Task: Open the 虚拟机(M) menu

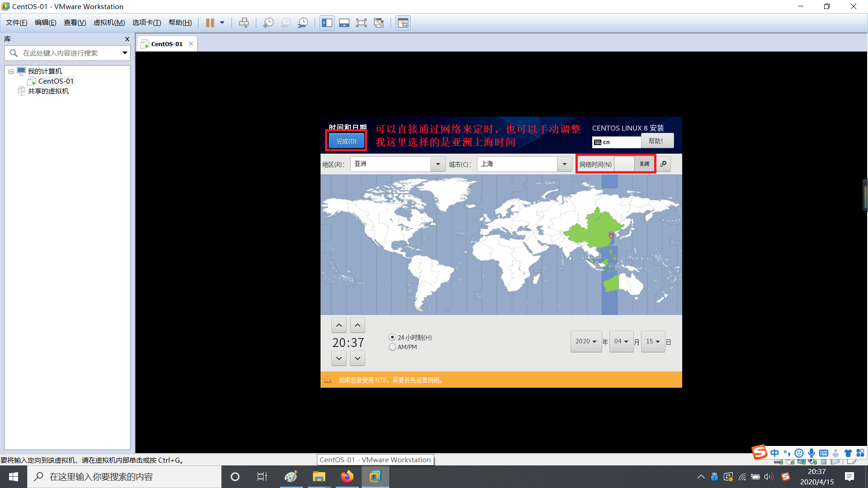Action: (x=109, y=23)
